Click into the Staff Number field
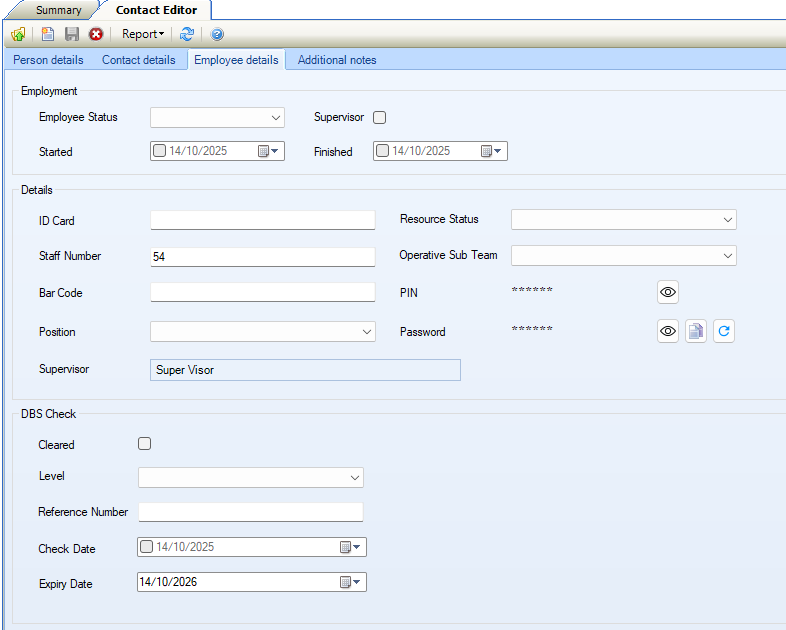The image size is (786, 630). pyautogui.click(x=262, y=257)
